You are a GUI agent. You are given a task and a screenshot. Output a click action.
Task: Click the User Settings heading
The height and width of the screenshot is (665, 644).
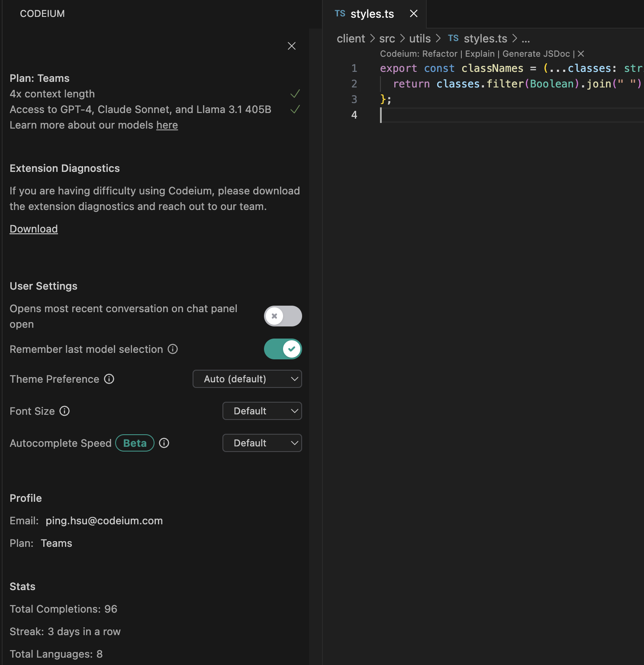43,286
